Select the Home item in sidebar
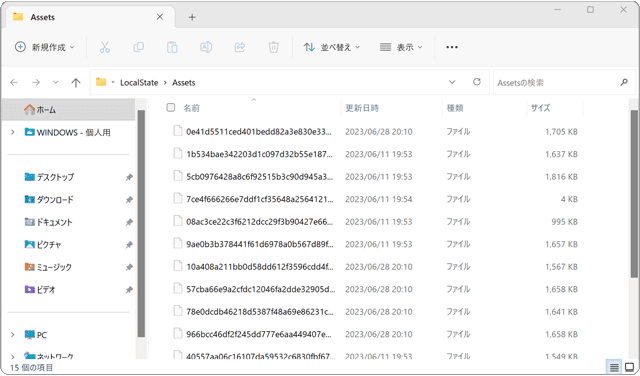640x376 pixels. point(68,109)
